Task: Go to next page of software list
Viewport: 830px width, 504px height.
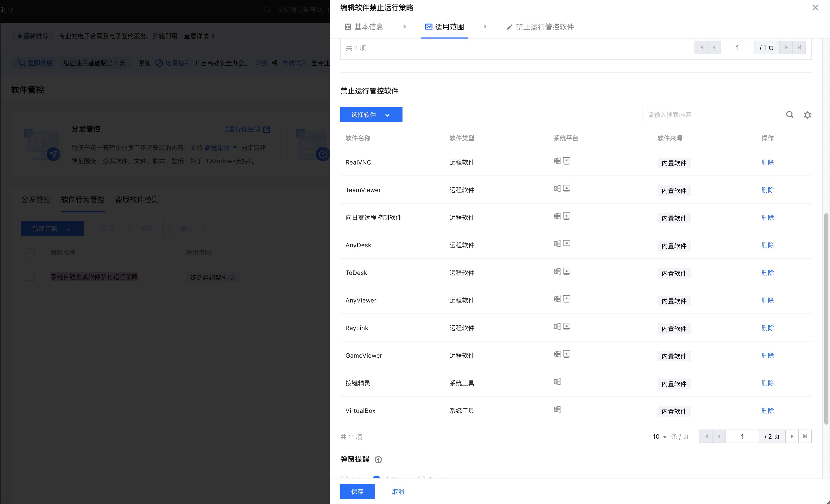Action: click(x=792, y=436)
